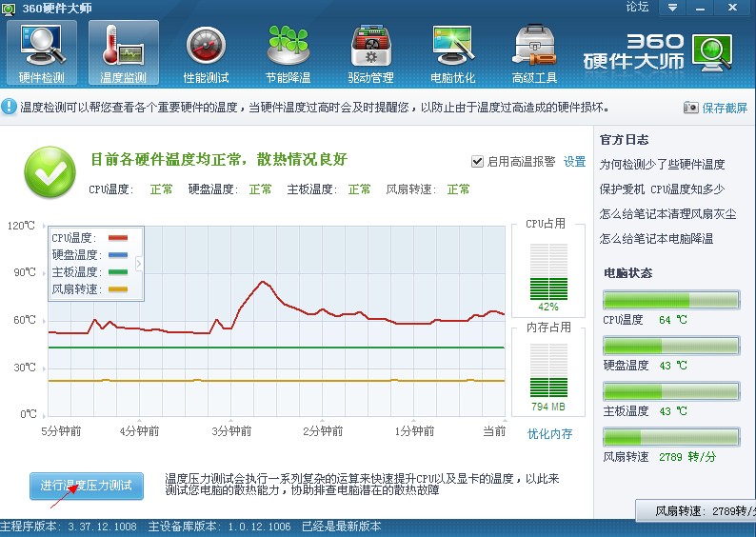The image size is (756, 537).
Task: Toggle the 启用高温报警 checkbox
Action: click(x=477, y=162)
